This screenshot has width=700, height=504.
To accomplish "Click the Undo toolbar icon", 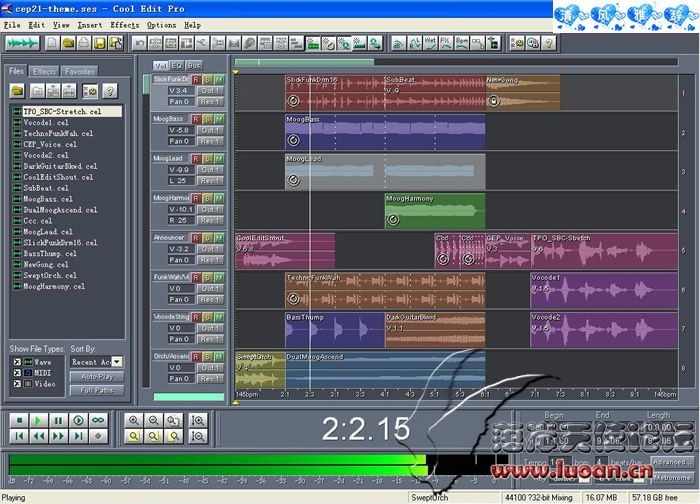I will point(140,43).
